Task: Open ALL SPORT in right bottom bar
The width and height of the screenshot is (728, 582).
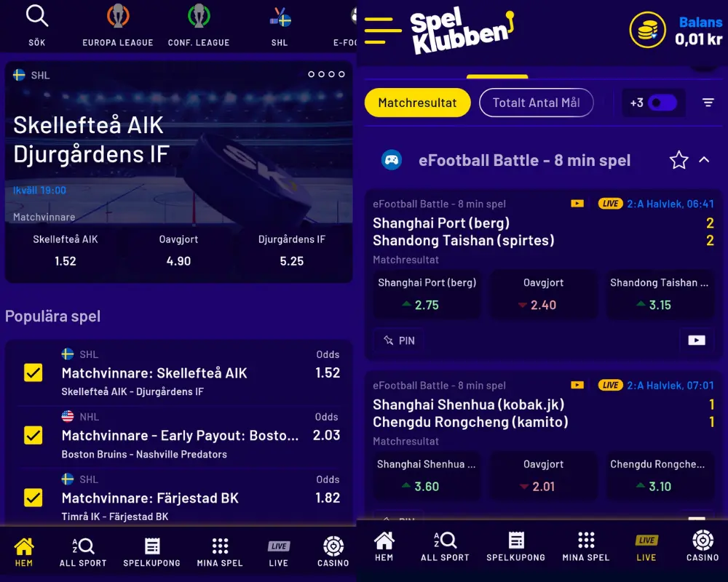Action: click(446, 546)
